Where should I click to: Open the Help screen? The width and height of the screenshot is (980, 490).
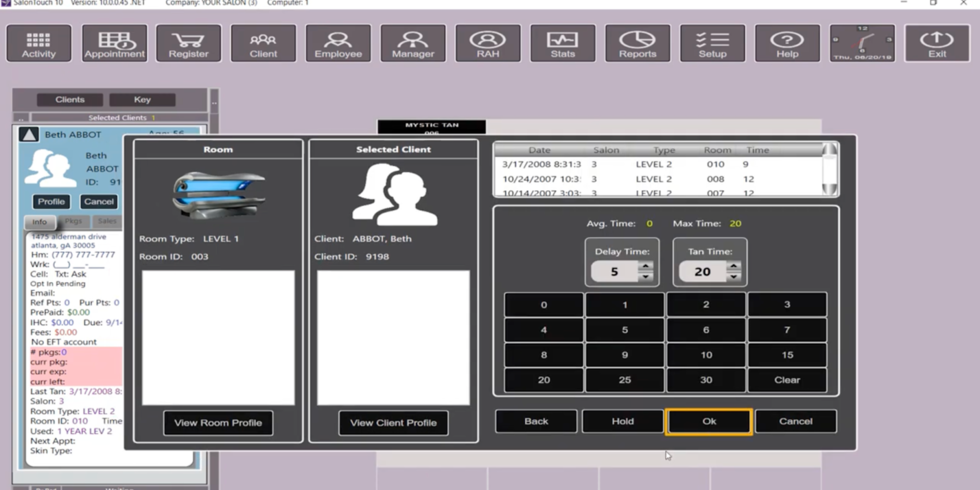point(787,43)
